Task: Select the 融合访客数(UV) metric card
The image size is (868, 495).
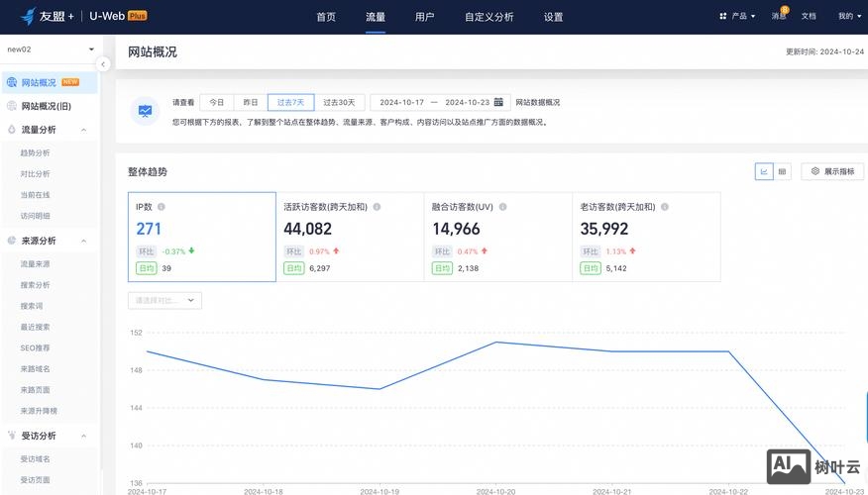Action: pyautogui.click(x=498, y=237)
